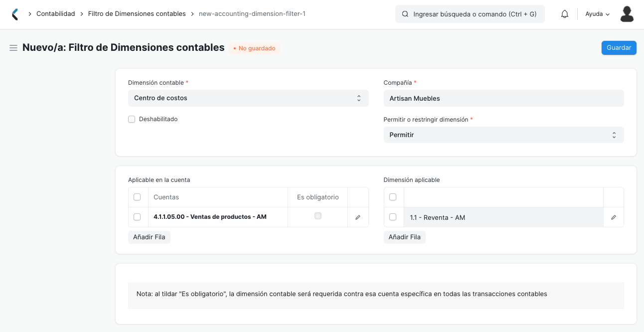Edit the Ventas de productos row with the pencil
The image size is (644, 332).
[358, 216]
